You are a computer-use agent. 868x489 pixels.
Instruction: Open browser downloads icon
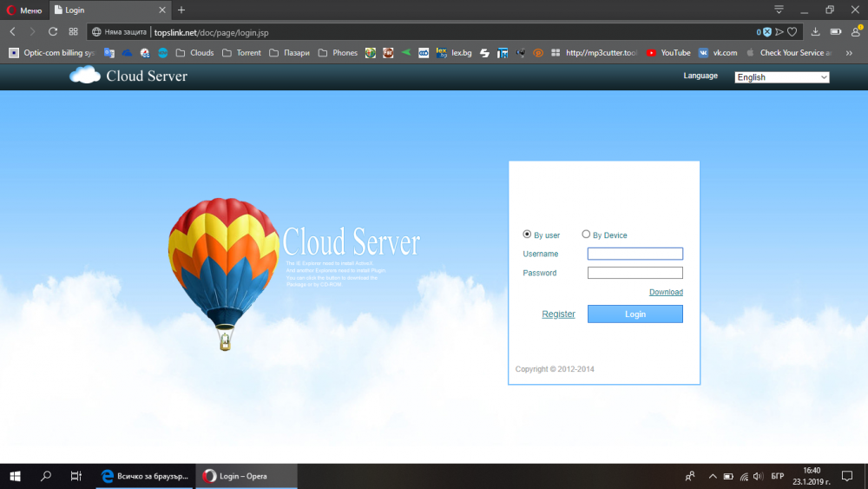click(x=815, y=32)
